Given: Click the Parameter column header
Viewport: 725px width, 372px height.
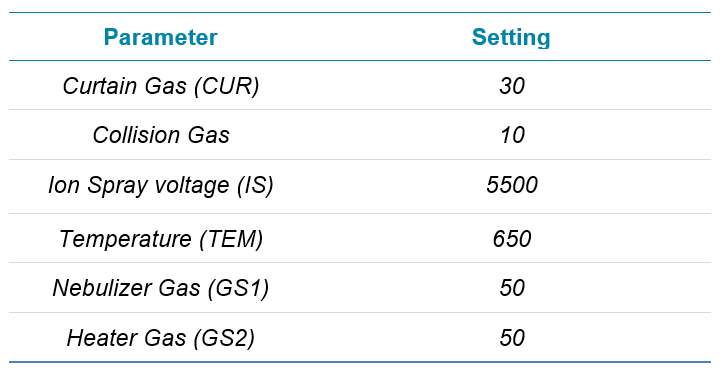Looking at the screenshot, I should 160,37.
